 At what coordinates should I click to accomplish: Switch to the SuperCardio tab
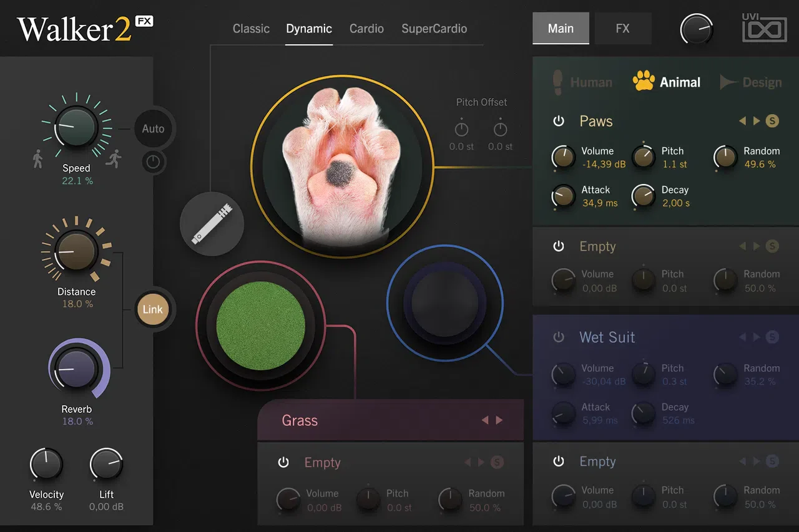click(434, 29)
